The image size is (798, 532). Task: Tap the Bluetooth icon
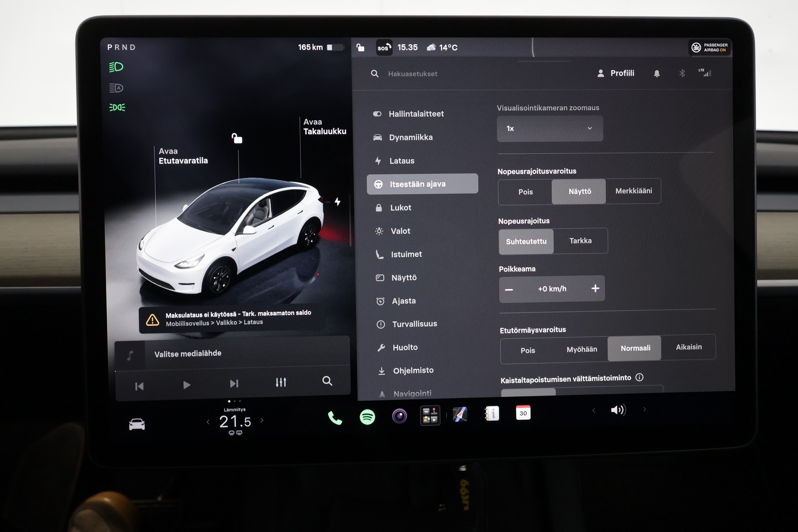pos(682,73)
